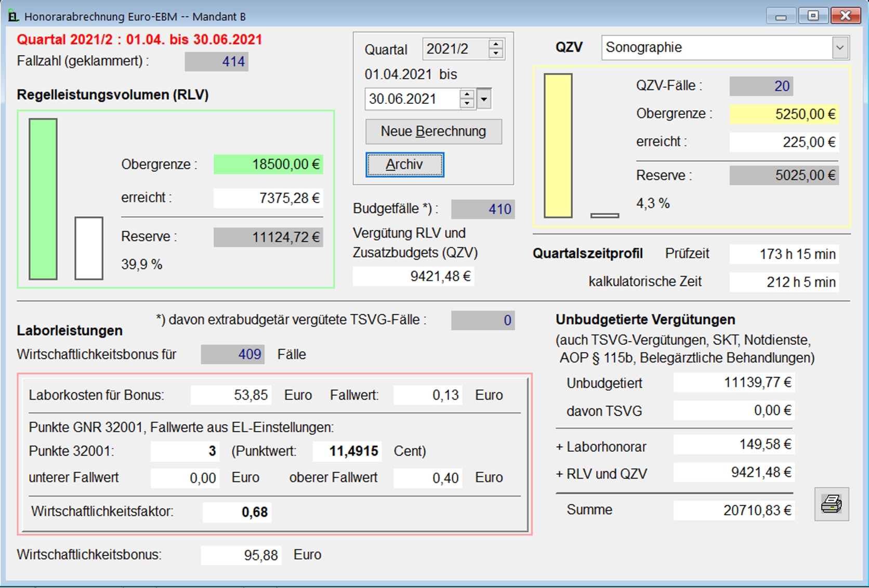
Task: Increase the Quartal value with up arrow
Action: (x=496, y=45)
